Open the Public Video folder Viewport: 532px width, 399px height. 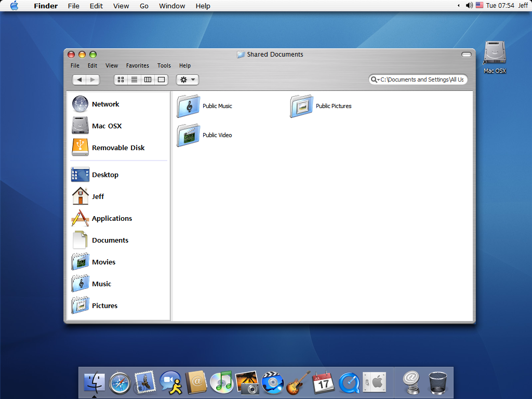(x=205, y=135)
